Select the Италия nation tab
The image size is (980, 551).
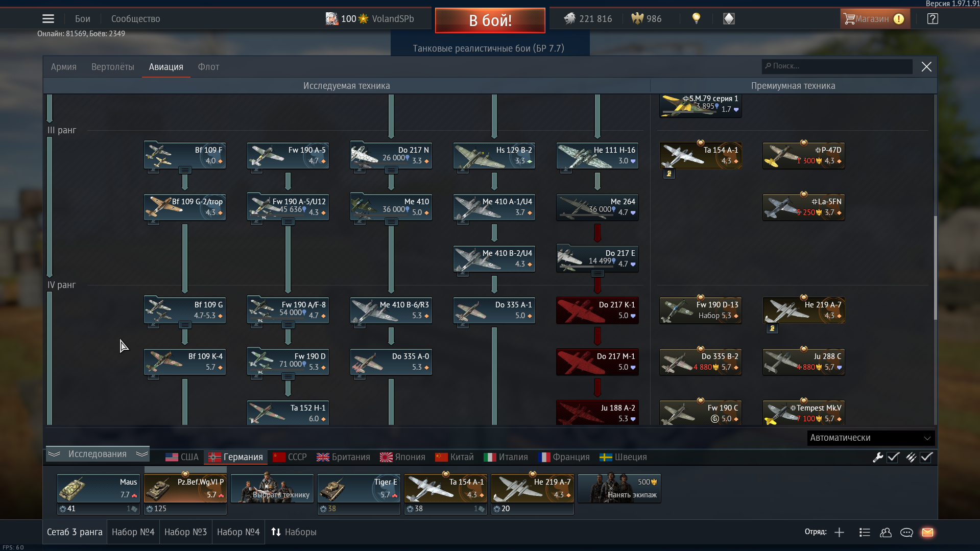(506, 457)
